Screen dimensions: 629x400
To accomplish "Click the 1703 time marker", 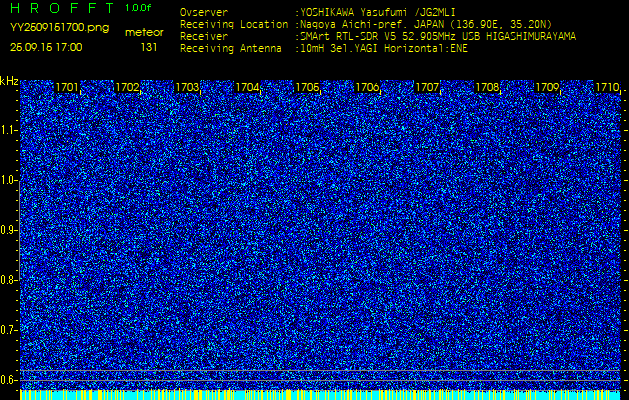I will click(x=187, y=87).
